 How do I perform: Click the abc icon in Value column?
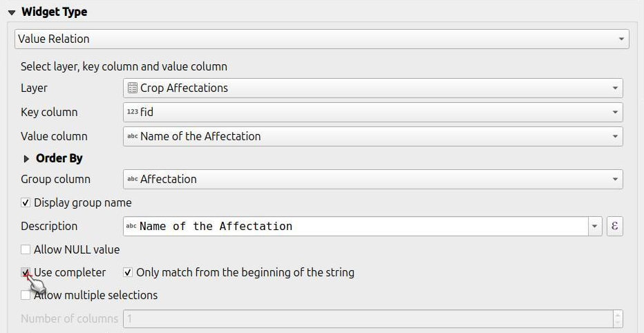132,136
